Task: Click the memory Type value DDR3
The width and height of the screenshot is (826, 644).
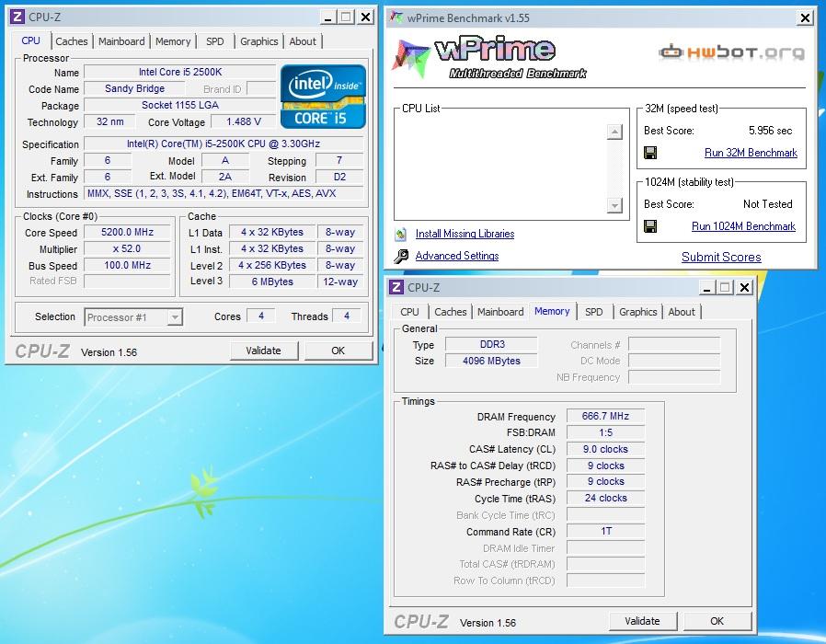Action: coord(492,344)
